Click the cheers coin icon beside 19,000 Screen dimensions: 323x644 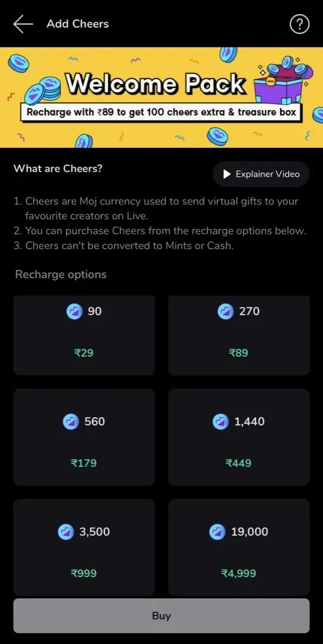tap(217, 532)
